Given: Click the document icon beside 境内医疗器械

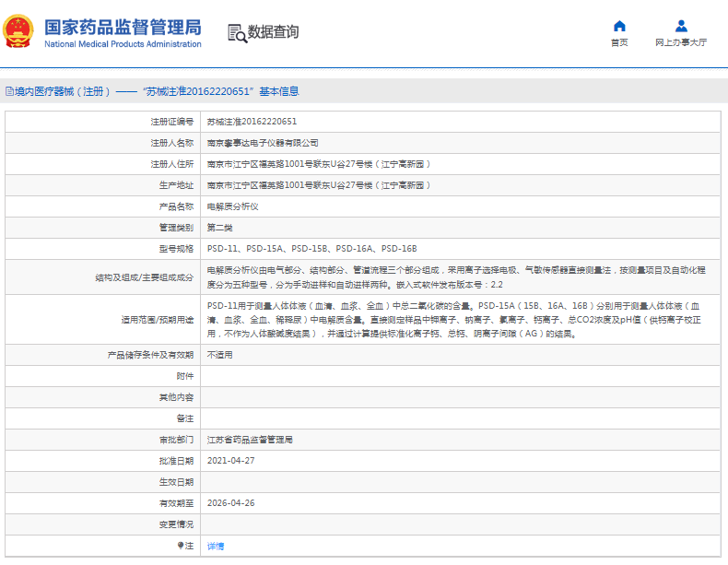Looking at the screenshot, I should (x=8, y=91).
